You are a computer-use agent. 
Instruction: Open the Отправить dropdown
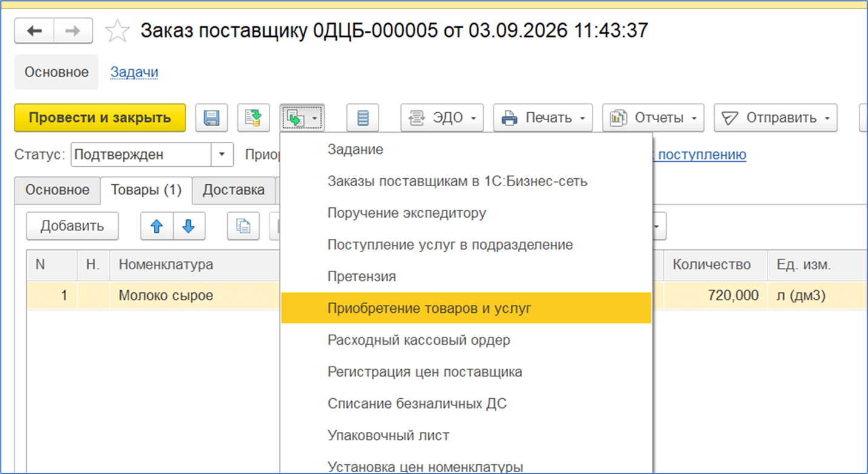point(775,118)
